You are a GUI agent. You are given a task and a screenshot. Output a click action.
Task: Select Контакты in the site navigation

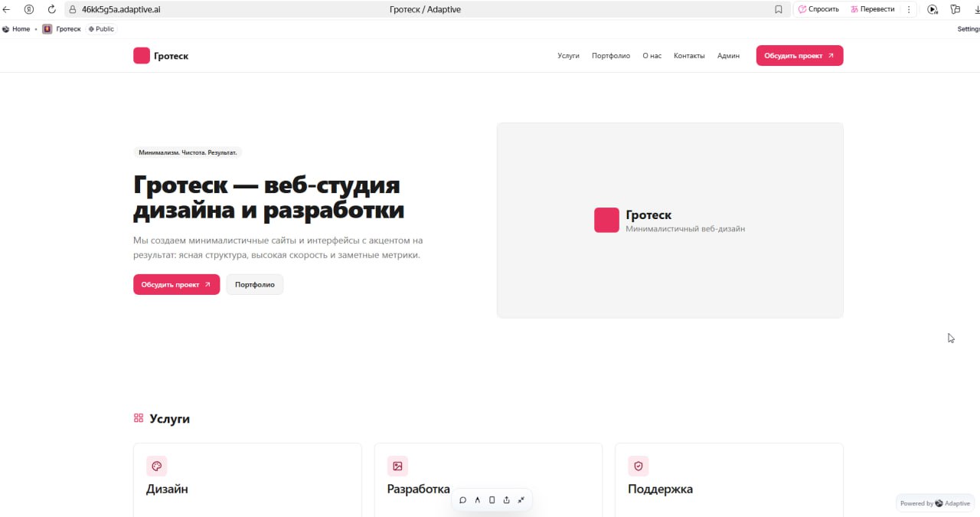pyautogui.click(x=689, y=56)
